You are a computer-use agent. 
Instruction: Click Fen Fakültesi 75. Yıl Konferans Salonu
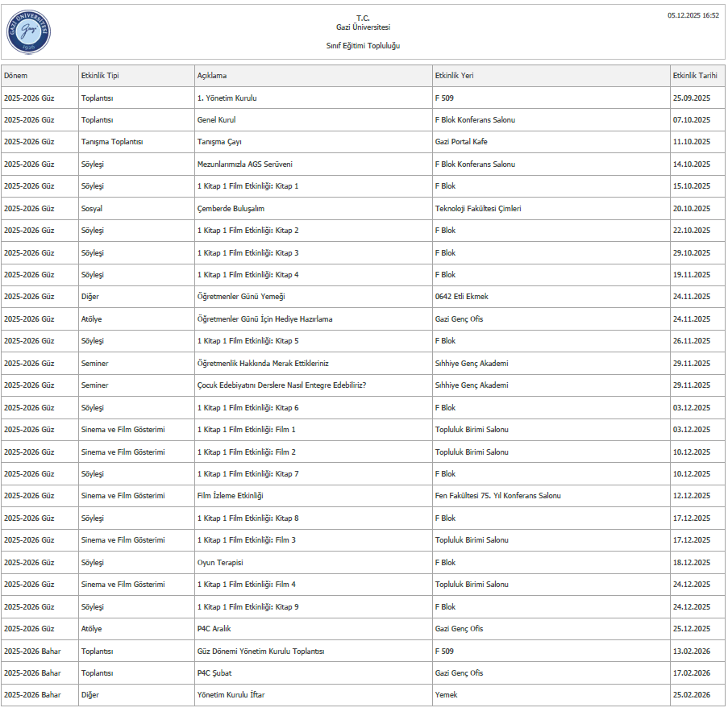pyautogui.click(x=497, y=496)
